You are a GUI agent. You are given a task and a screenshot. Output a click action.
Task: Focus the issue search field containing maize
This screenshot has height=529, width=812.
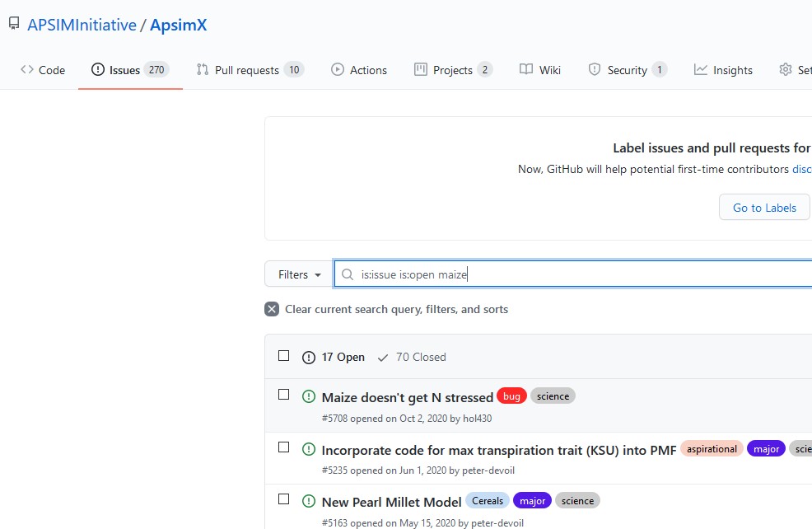(573, 274)
